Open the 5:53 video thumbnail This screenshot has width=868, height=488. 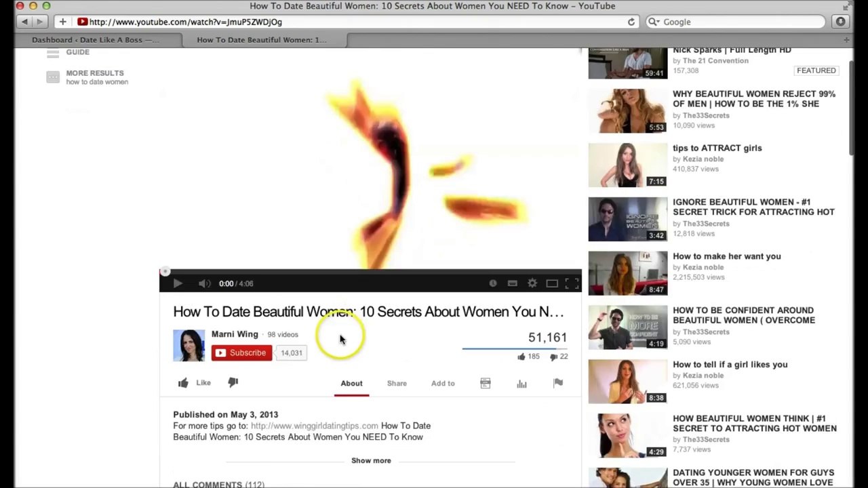(x=627, y=110)
